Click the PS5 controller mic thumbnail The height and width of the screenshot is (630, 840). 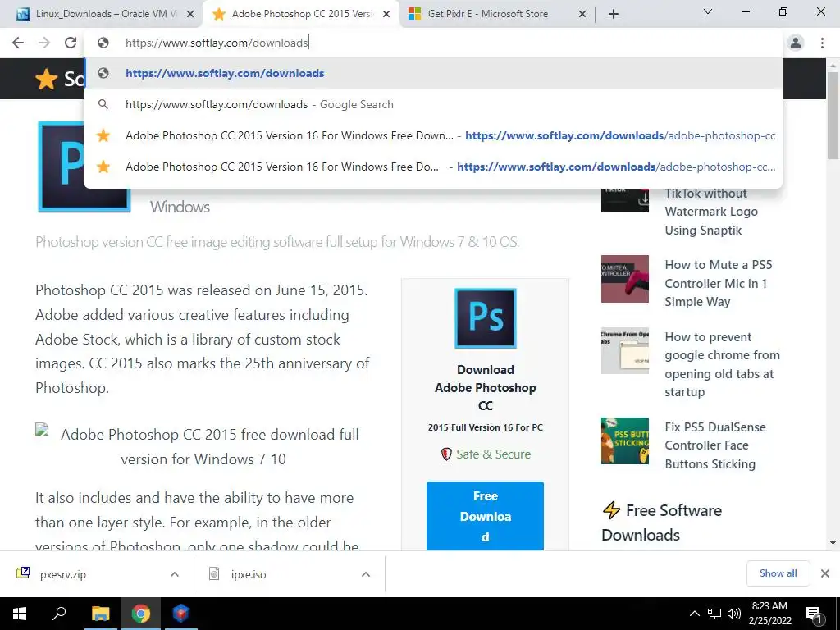pos(624,279)
